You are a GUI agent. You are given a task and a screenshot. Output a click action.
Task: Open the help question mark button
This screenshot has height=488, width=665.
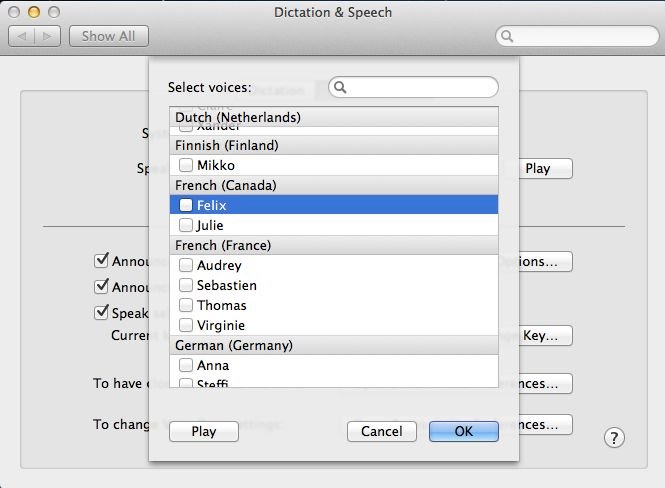click(614, 438)
